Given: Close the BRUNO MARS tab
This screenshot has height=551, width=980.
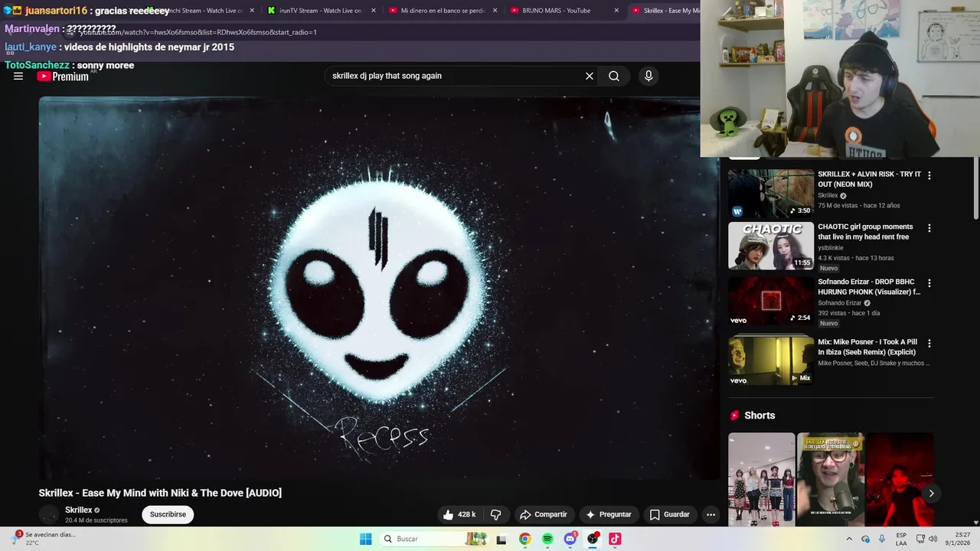Looking at the screenshot, I should coord(616,11).
